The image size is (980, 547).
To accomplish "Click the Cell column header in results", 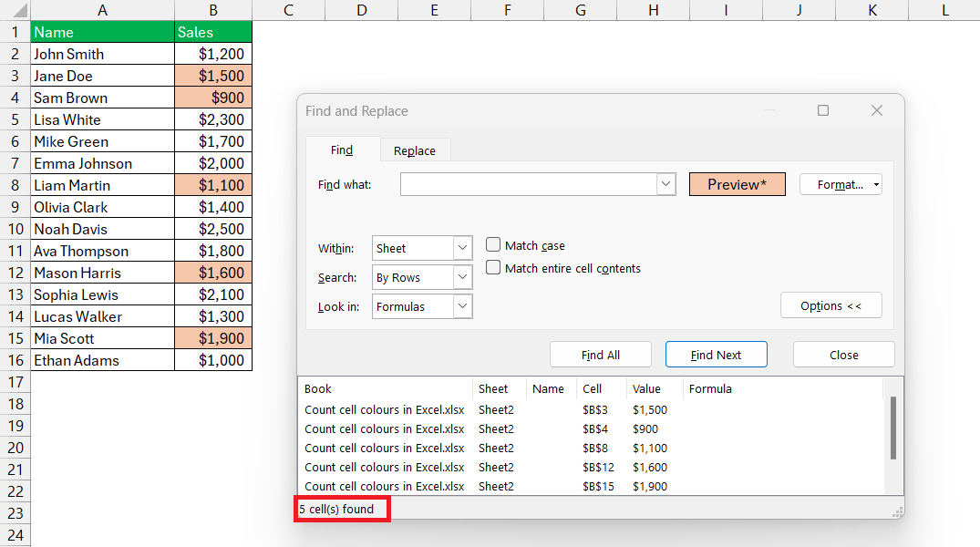I will coord(602,389).
